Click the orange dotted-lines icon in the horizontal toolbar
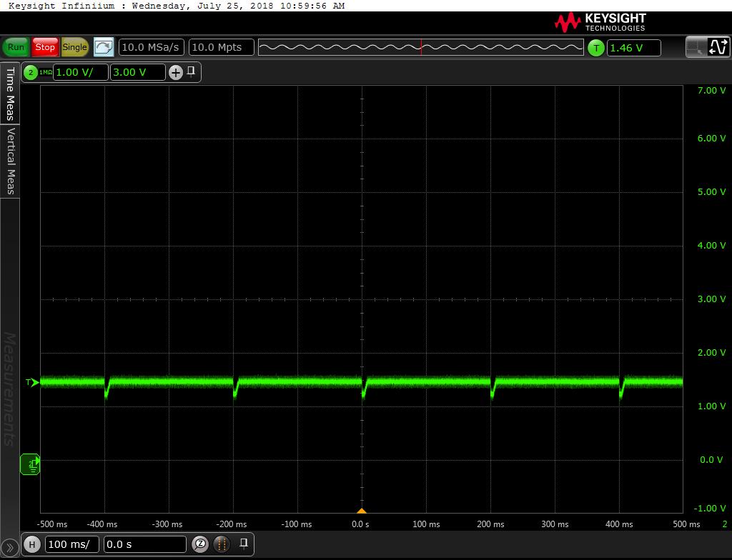 click(x=222, y=544)
